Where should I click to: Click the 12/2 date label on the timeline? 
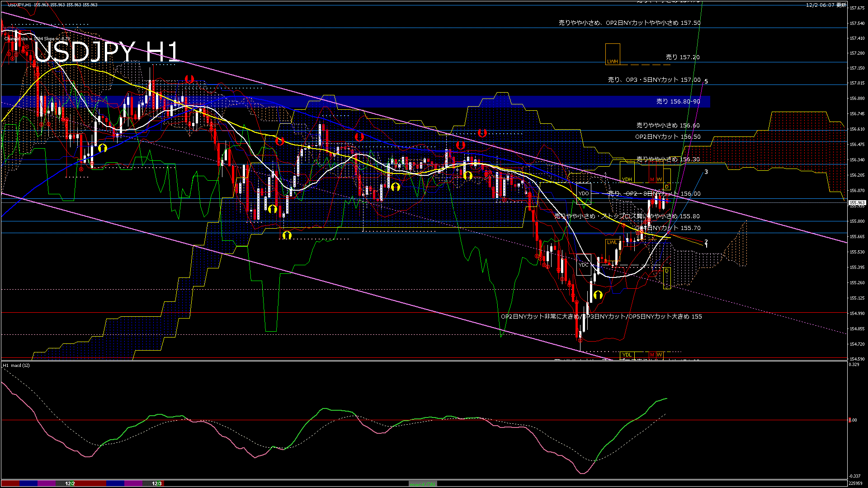(70, 483)
